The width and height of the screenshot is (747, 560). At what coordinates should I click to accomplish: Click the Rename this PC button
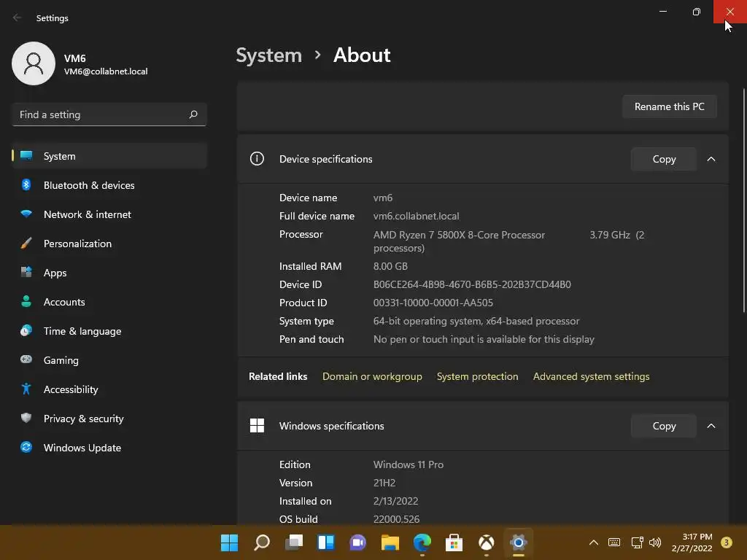pyautogui.click(x=670, y=106)
